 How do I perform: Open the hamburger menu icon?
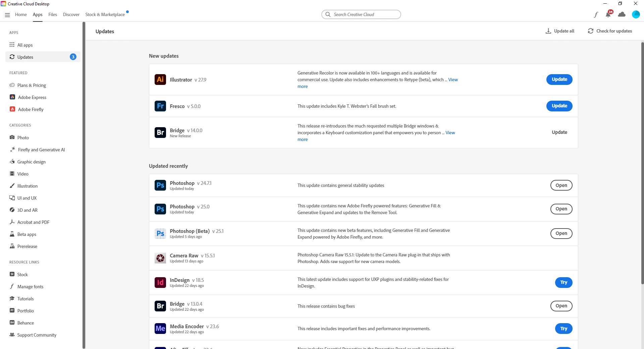[7, 15]
